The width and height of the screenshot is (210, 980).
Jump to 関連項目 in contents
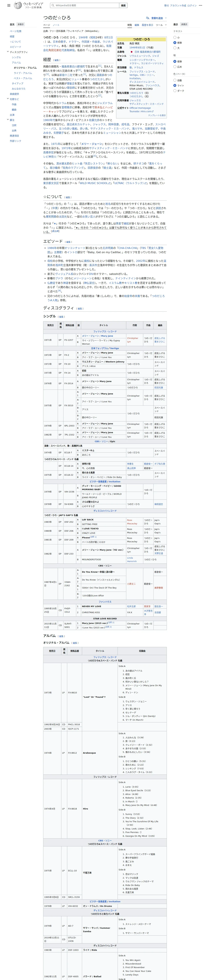click(x=15, y=136)
